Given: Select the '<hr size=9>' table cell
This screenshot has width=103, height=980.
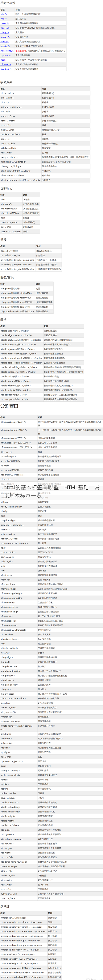Looking at the screenshot, I should click(x=11, y=204).
